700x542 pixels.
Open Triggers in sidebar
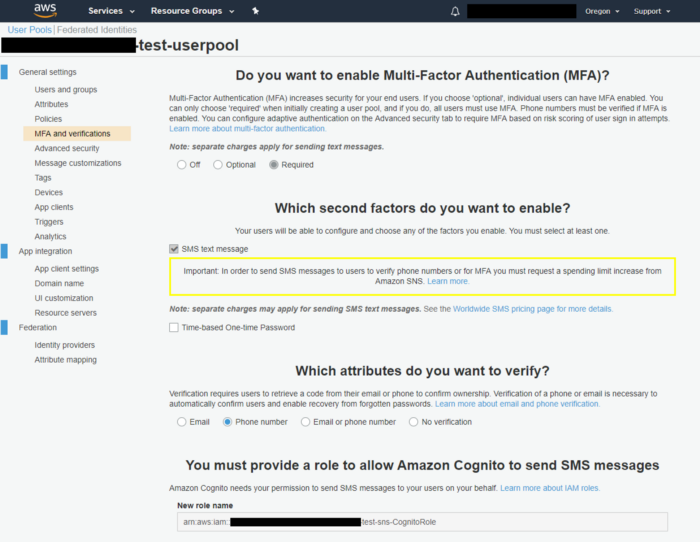[x=49, y=222]
